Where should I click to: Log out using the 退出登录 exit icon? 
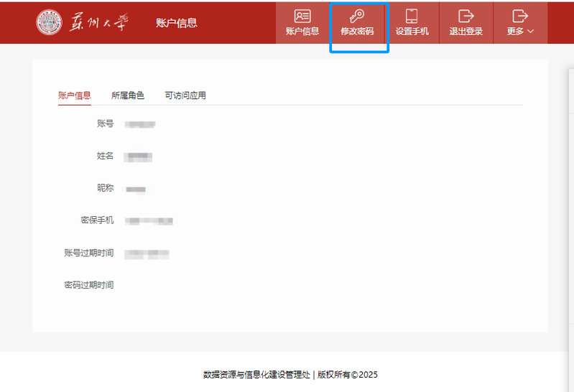pyautogui.click(x=466, y=17)
